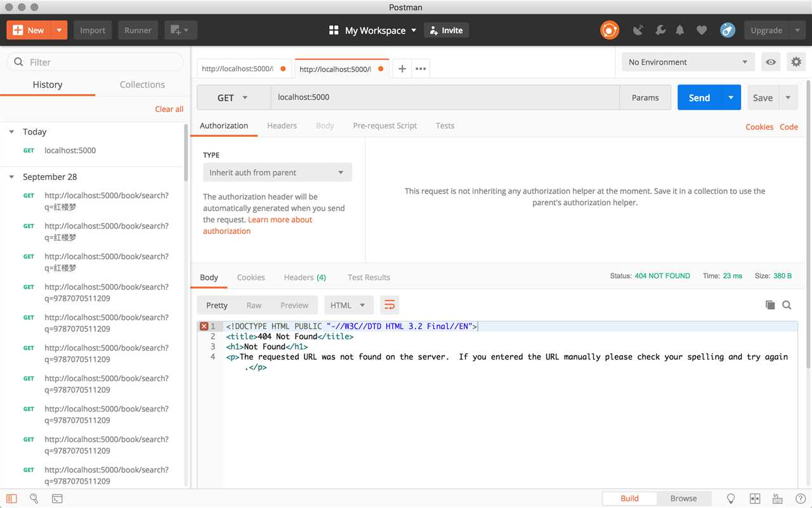The image size is (812, 508).
Task: Click the Import button
Action: click(93, 30)
